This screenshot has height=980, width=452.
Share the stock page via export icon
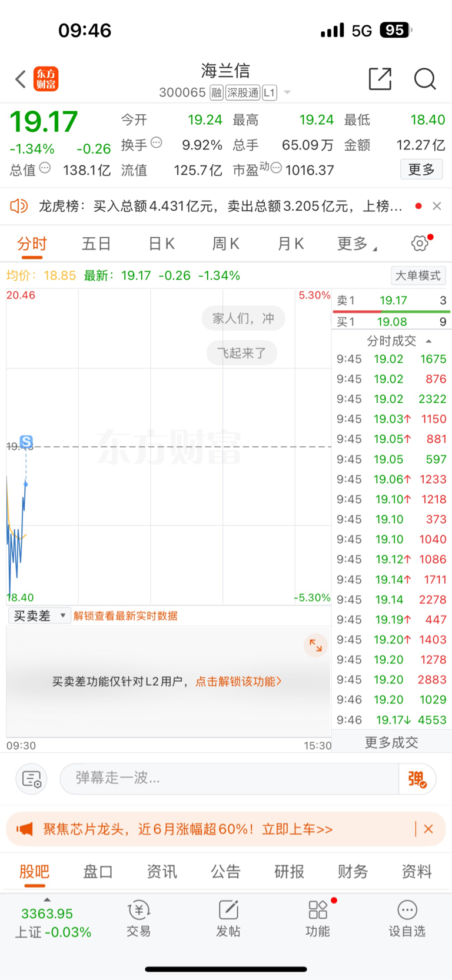(x=380, y=78)
